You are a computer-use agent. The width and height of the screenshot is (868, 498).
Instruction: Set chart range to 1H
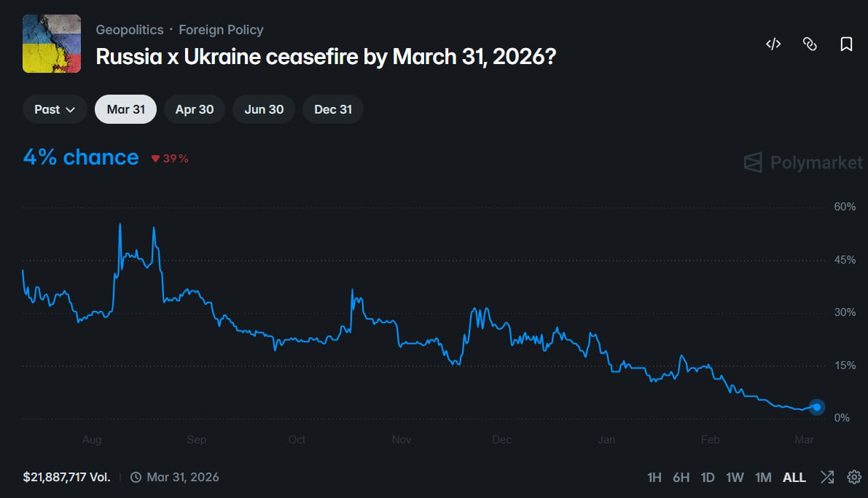coord(654,478)
